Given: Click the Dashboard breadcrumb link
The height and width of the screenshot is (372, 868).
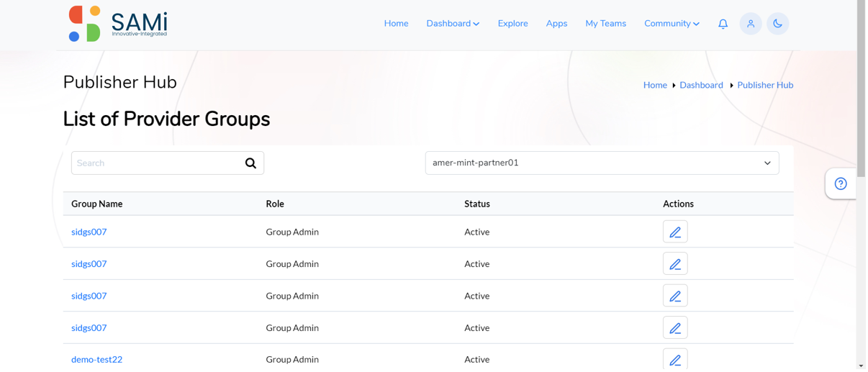Looking at the screenshot, I should (701, 85).
